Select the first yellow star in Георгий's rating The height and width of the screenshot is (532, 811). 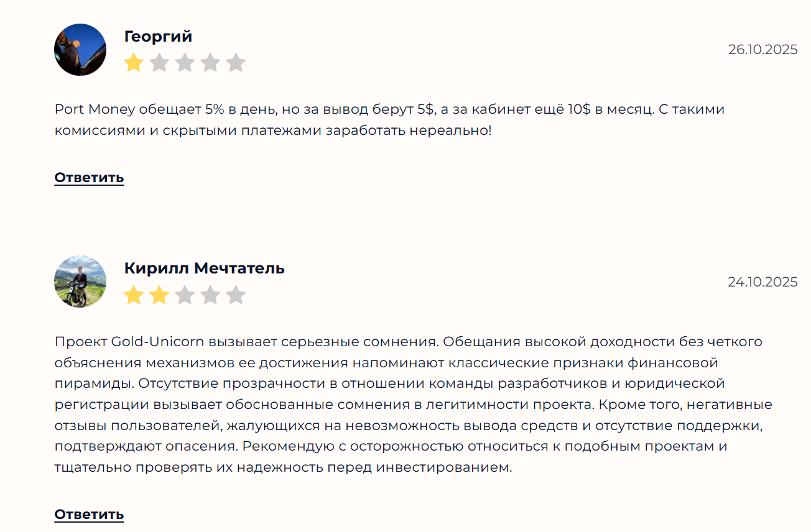pos(132,62)
